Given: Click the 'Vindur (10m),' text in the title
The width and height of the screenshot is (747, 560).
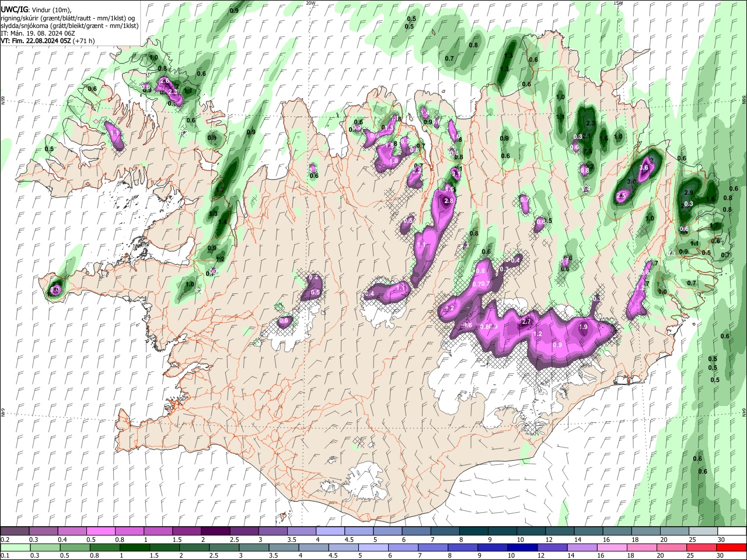Looking at the screenshot, I should 51,10.
